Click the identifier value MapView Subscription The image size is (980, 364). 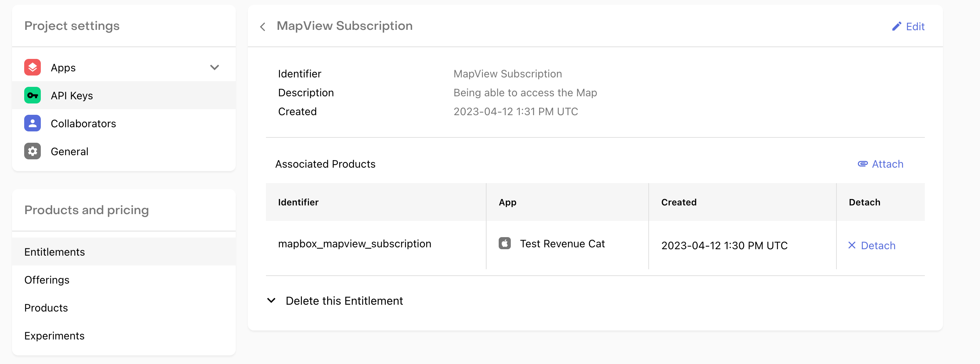[507, 74]
